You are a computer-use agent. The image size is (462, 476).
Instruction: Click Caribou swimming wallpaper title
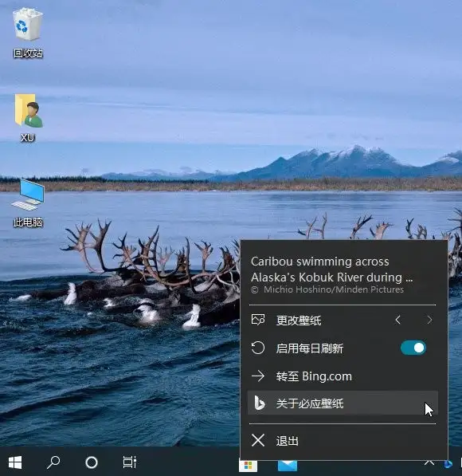[x=332, y=269]
